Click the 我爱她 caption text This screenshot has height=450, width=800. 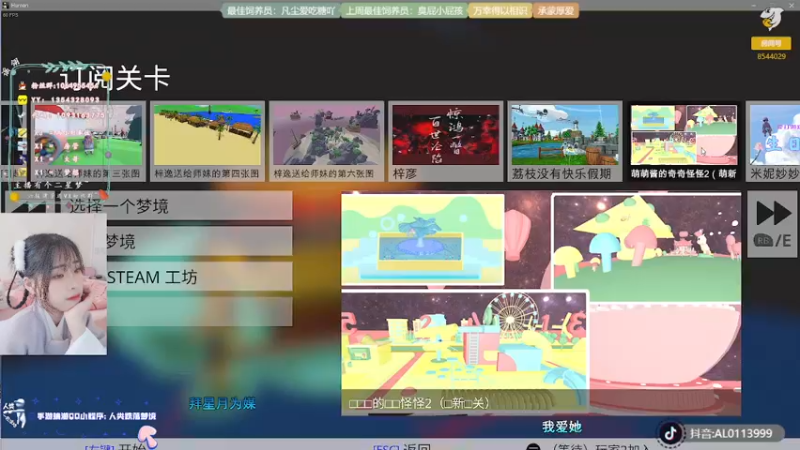[562, 427]
